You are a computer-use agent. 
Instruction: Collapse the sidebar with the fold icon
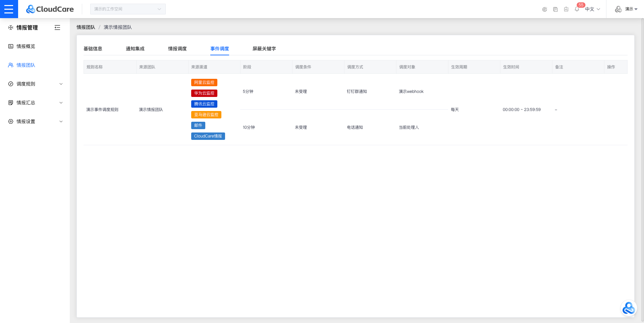point(57,28)
